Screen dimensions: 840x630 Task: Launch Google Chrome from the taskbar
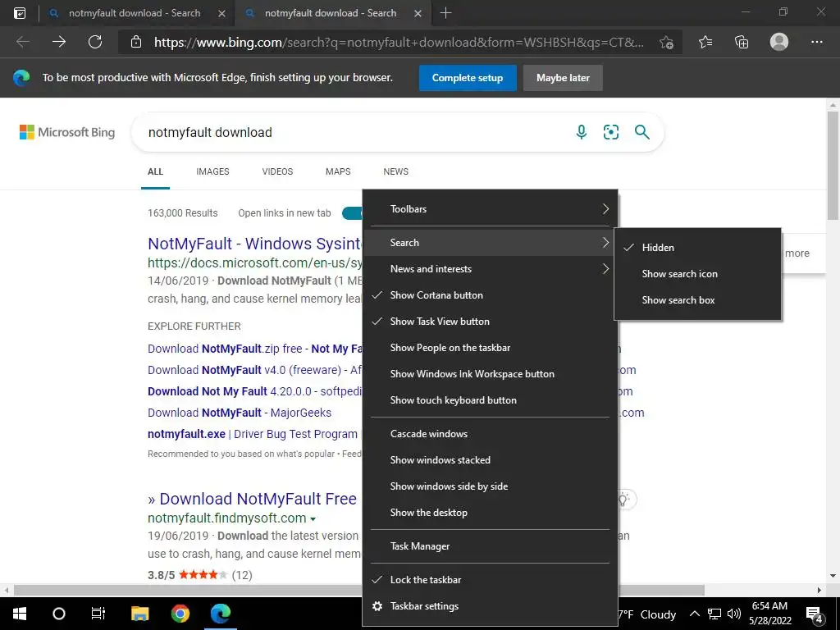coord(180,614)
